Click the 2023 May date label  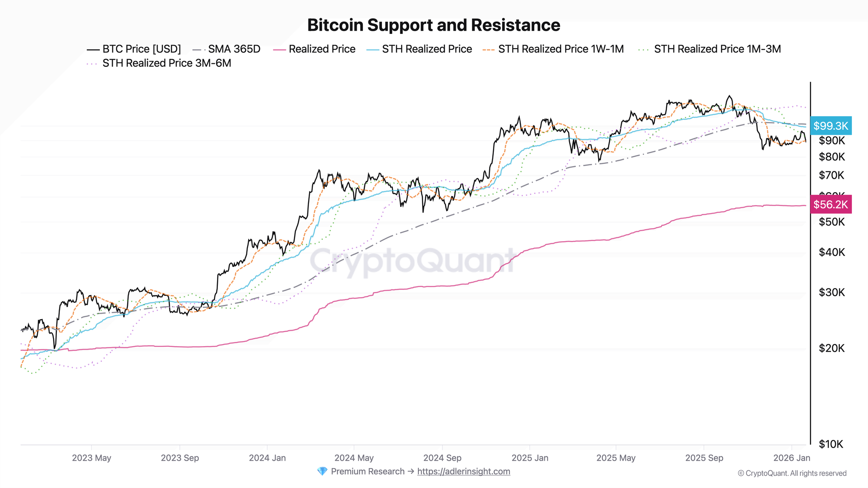tap(92, 458)
